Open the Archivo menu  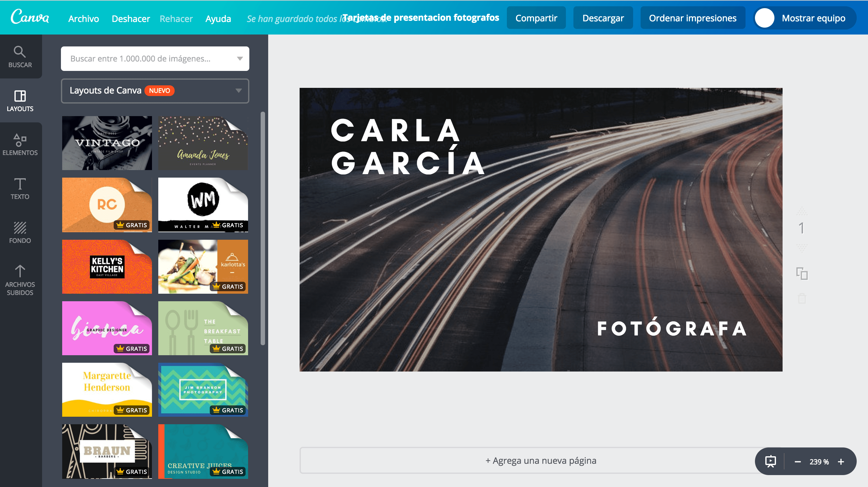83,19
